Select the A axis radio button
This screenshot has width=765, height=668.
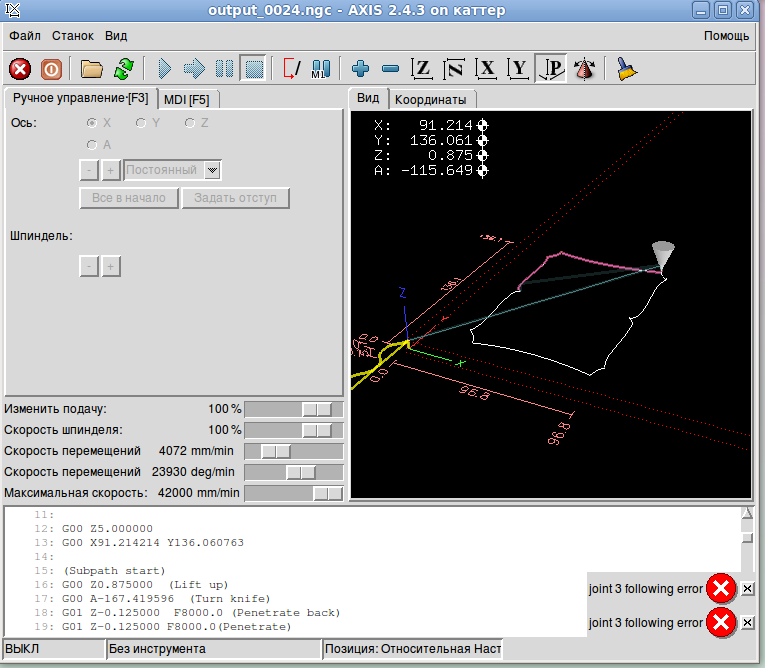[92, 145]
